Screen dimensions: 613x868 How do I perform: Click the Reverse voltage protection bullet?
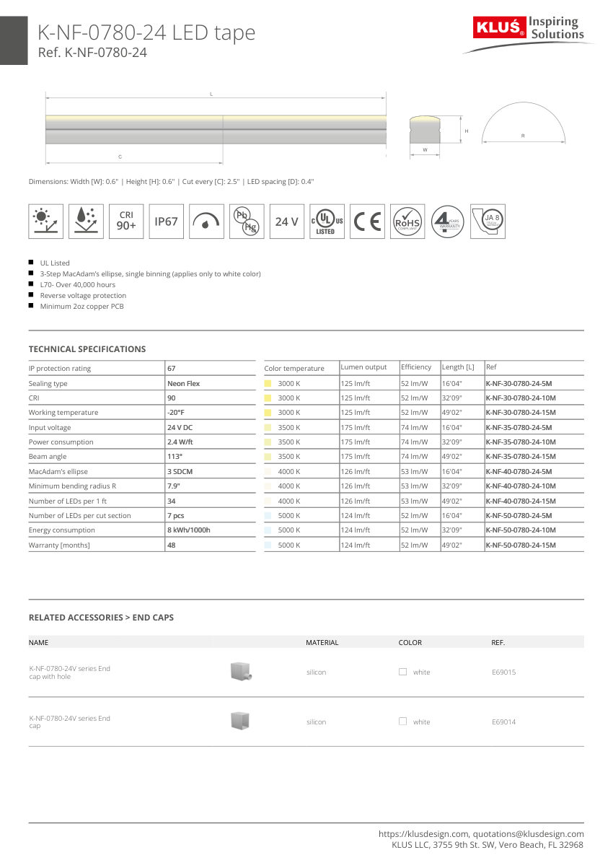coord(83,296)
